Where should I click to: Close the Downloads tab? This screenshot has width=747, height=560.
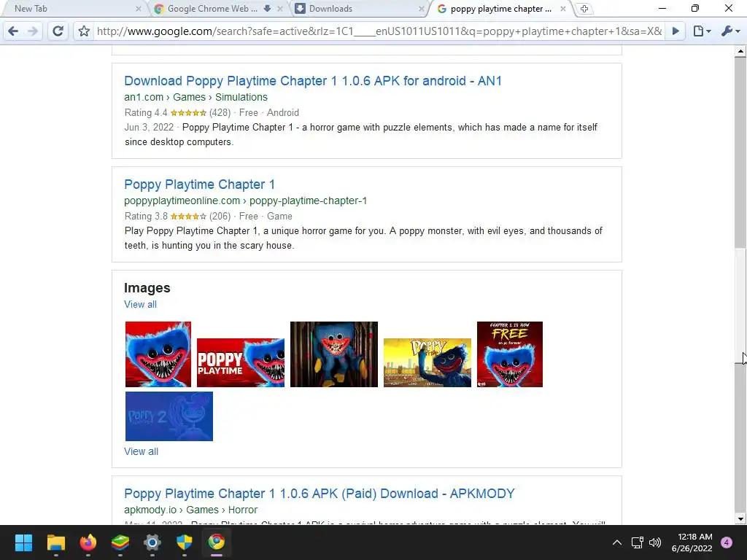[x=421, y=9]
